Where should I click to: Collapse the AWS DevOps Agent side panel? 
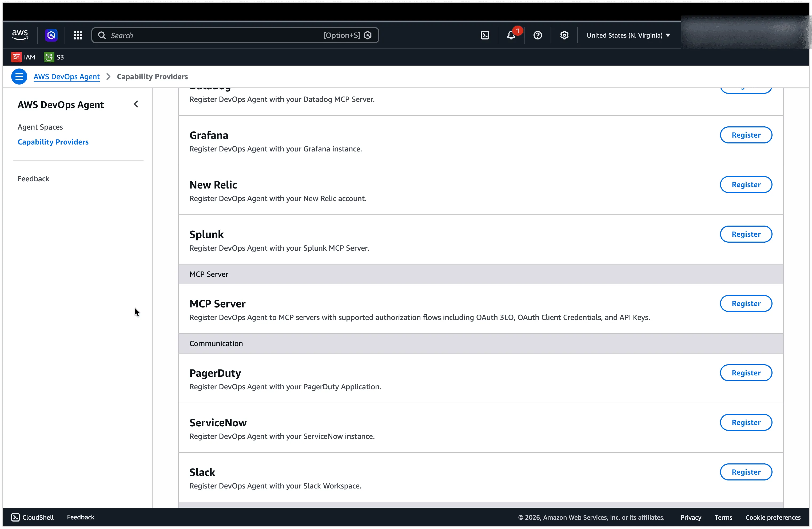tap(136, 104)
